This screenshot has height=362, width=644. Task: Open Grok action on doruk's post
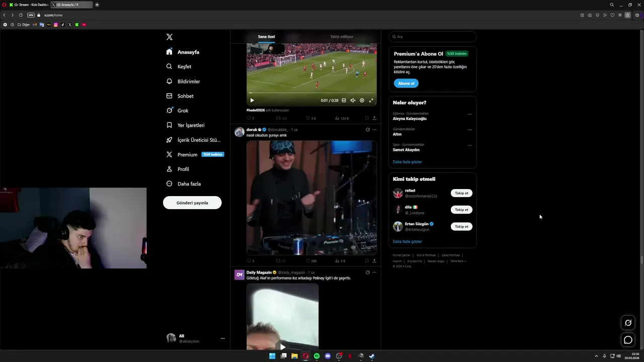[367, 130]
